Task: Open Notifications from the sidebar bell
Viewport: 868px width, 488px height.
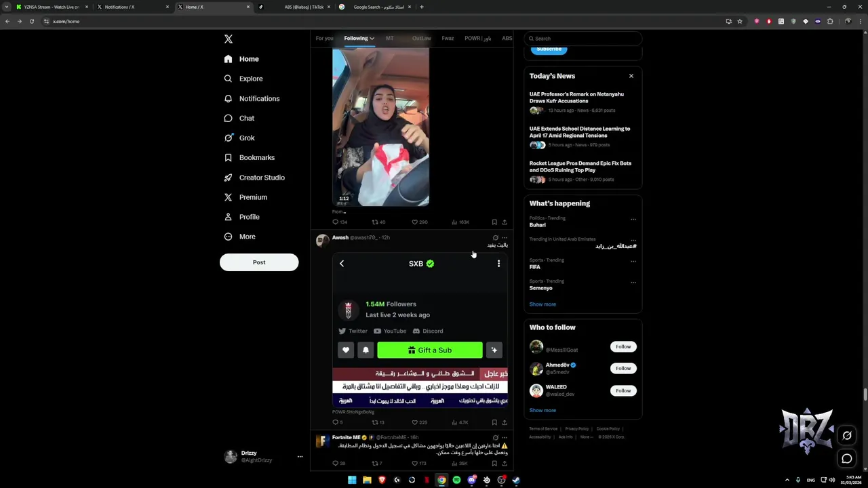Action: 252,98
